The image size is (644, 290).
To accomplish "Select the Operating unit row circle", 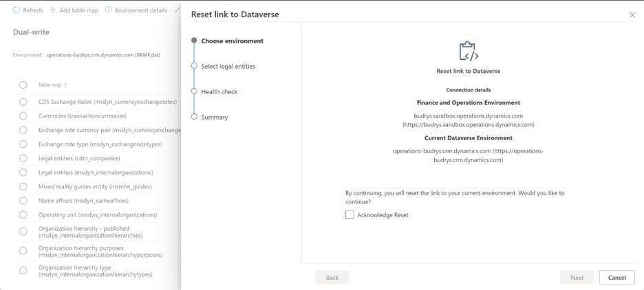I will (x=23, y=214).
